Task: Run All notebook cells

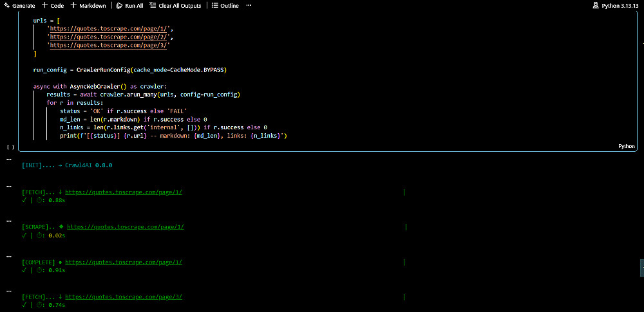Action: click(129, 6)
